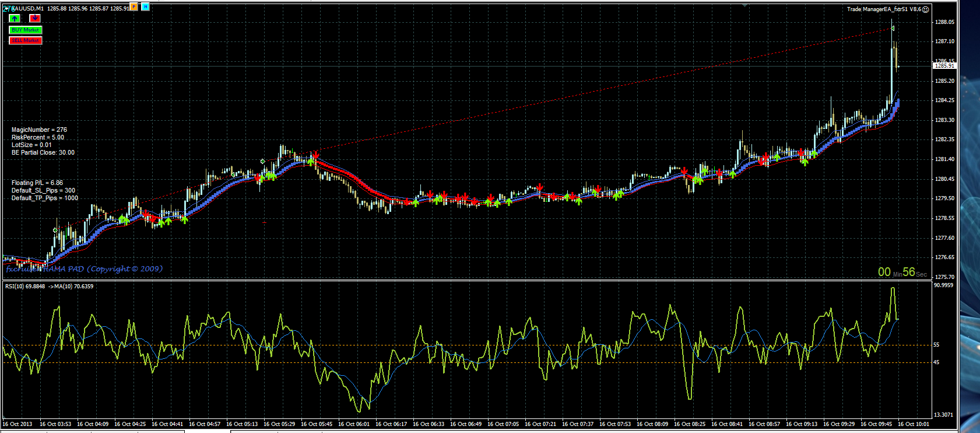Click the 16 Oct 07:05 time label
The height and width of the screenshot is (433, 980).
(503, 424)
